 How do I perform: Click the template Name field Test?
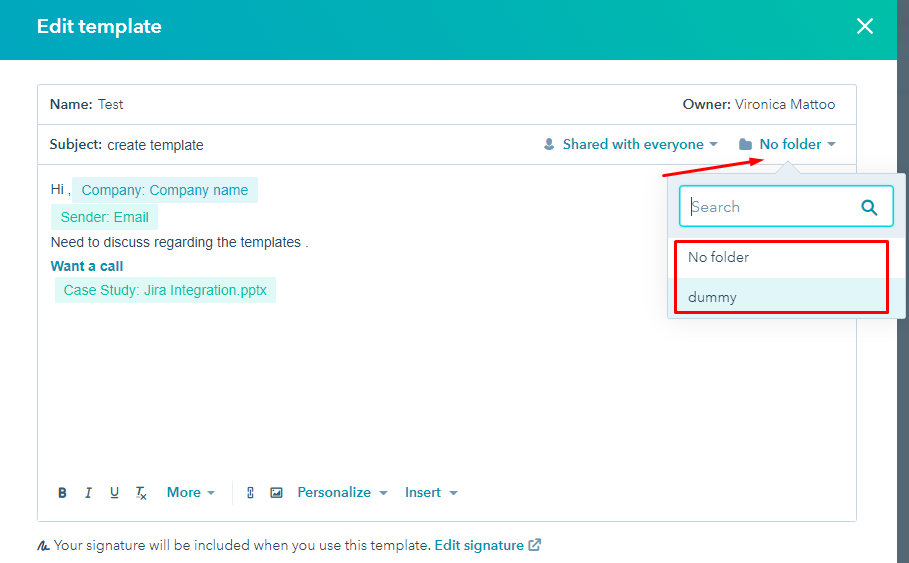click(110, 104)
